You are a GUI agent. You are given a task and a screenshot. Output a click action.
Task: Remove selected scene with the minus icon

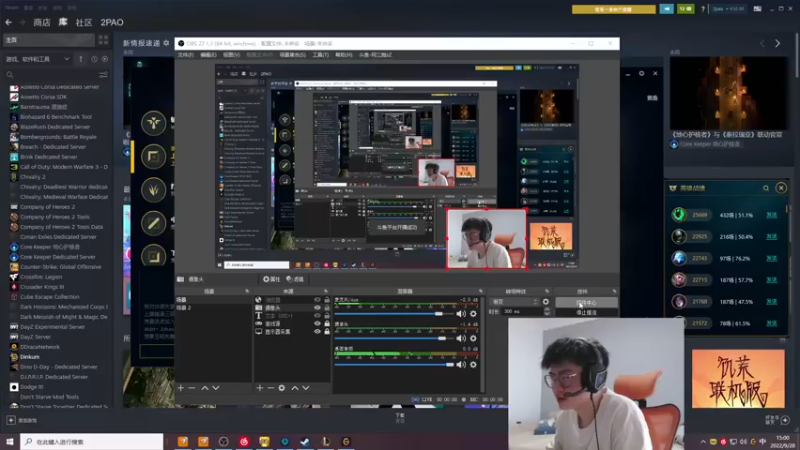(x=192, y=388)
